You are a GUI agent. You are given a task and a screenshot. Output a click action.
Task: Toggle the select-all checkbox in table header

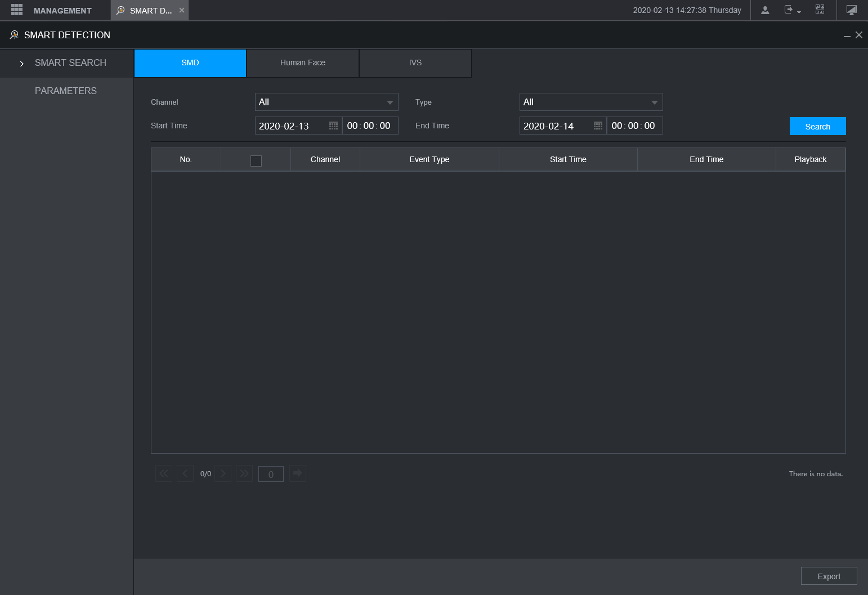point(256,161)
